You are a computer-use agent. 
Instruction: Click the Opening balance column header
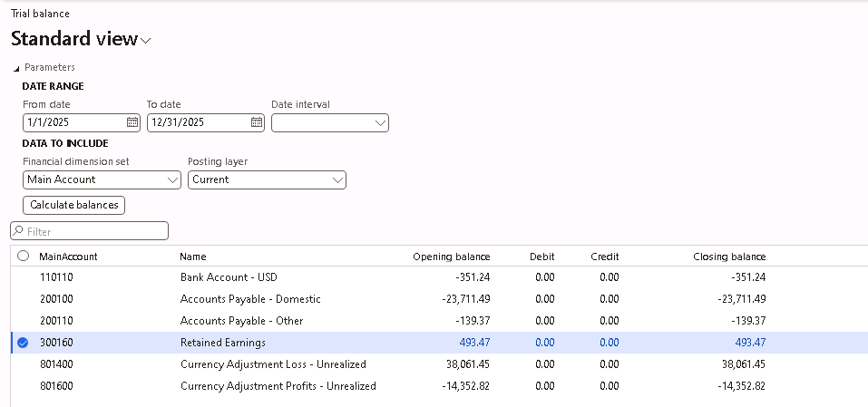tap(451, 257)
